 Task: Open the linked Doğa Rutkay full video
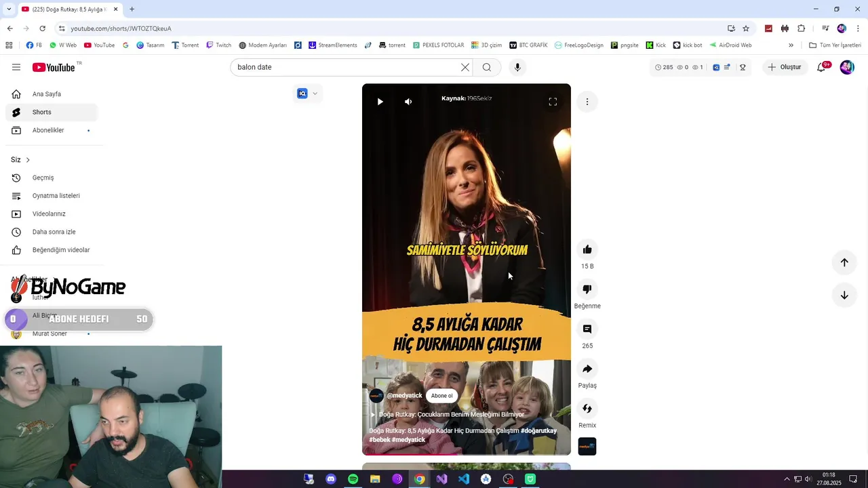pyautogui.click(x=448, y=414)
